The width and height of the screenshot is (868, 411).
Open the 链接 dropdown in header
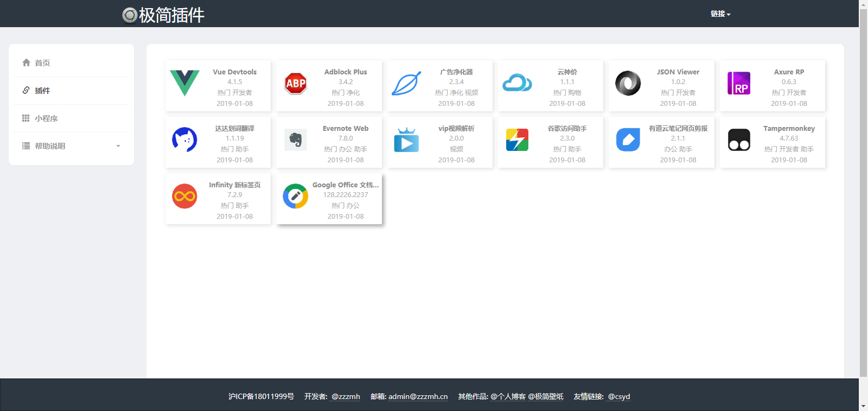720,14
